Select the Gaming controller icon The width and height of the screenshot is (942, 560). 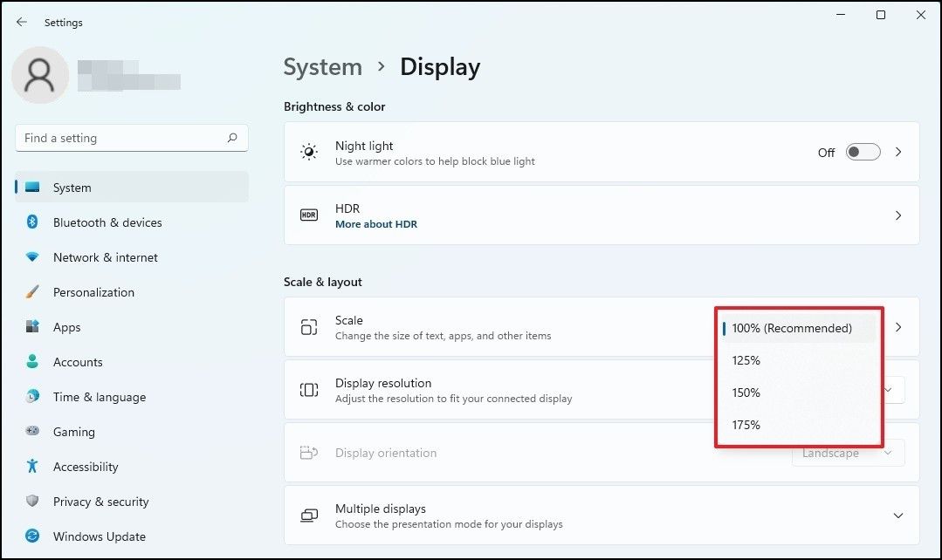32,432
